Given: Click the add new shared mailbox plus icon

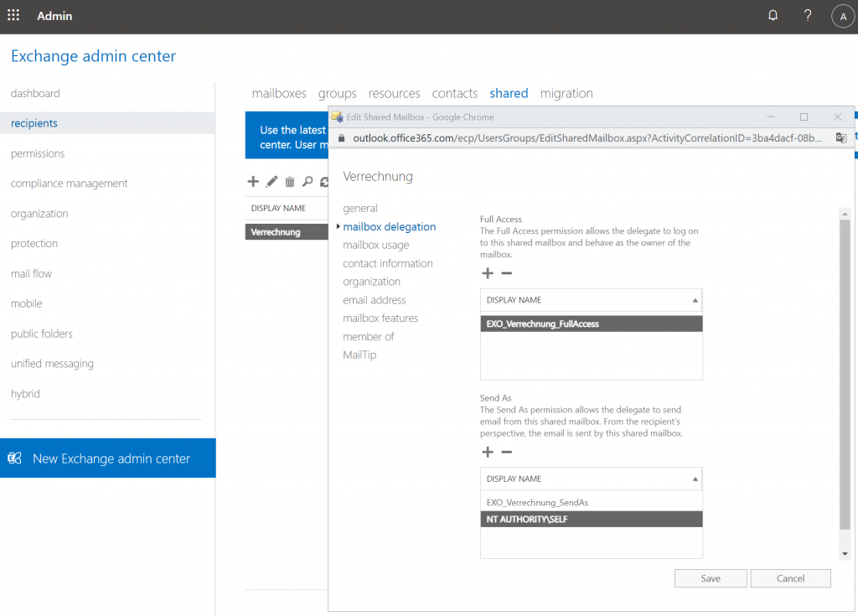Looking at the screenshot, I should (253, 182).
